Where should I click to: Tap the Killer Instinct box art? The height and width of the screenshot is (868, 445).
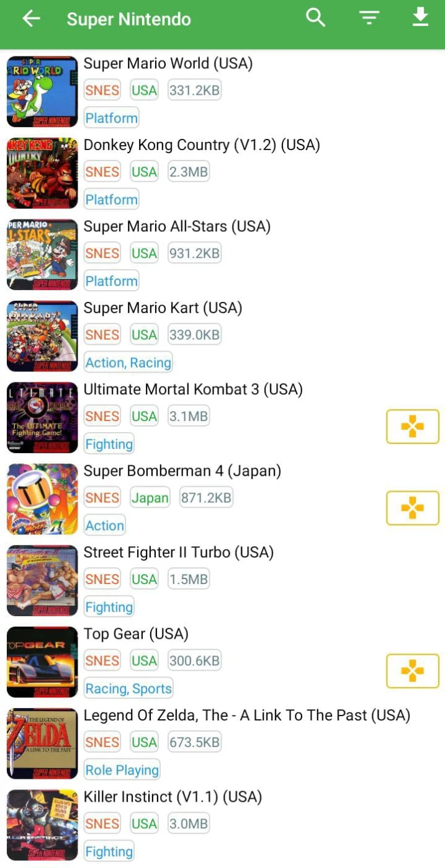(x=42, y=825)
